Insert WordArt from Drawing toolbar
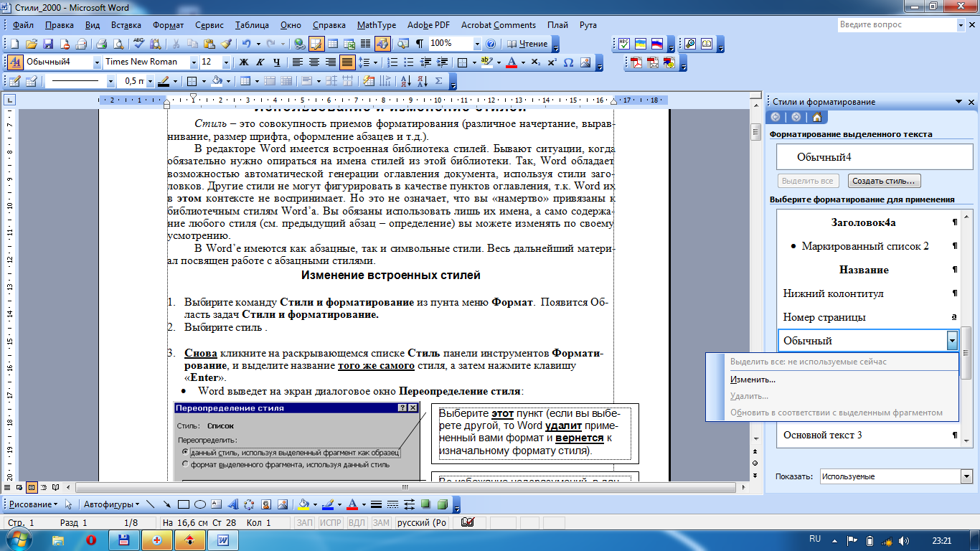 coord(233,504)
